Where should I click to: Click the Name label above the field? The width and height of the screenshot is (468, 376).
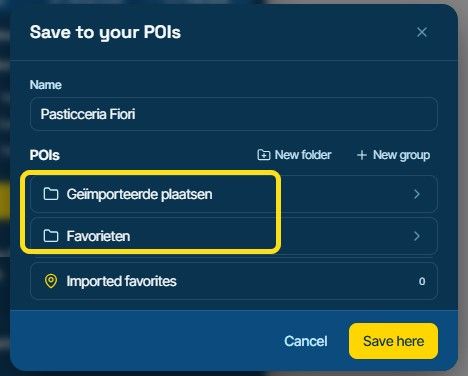[x=46, y=85]
